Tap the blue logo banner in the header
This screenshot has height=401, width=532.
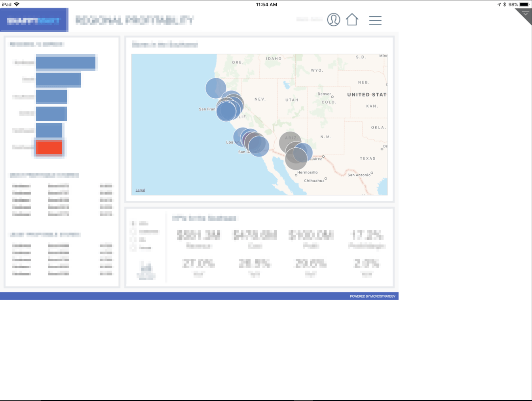tap(34, 20)
